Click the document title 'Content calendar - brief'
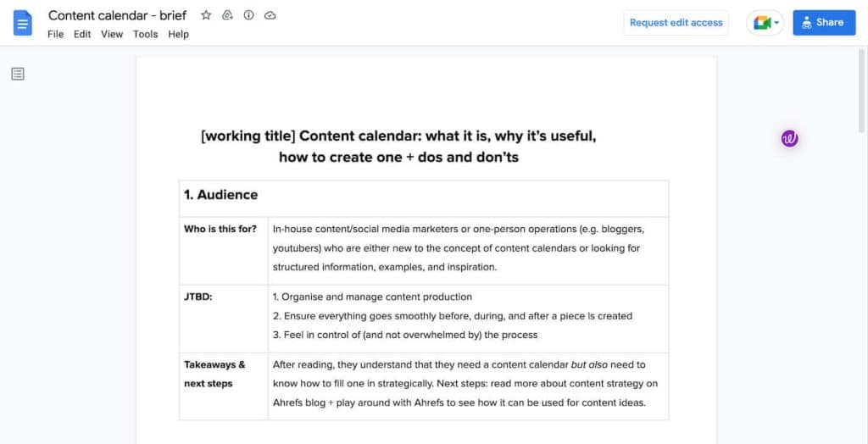868x444 pixels. click(x=117, y=15)
